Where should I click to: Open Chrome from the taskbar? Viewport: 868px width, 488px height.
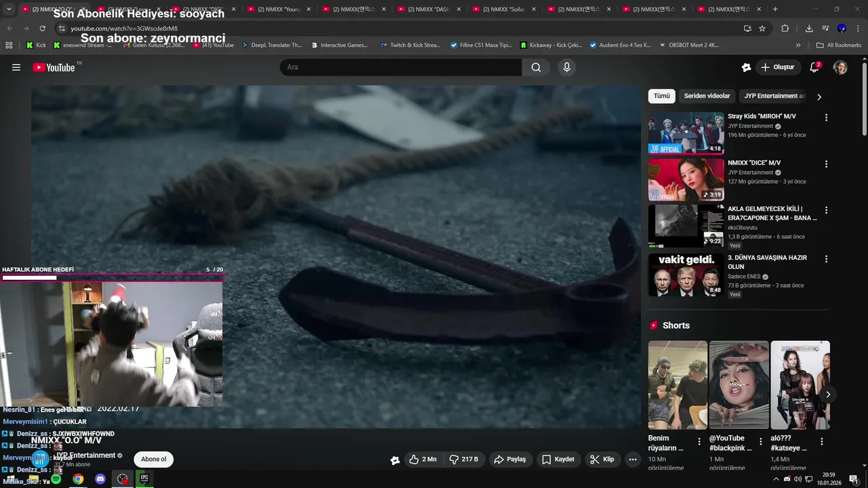pyautogui.click(x=79, y=479)
